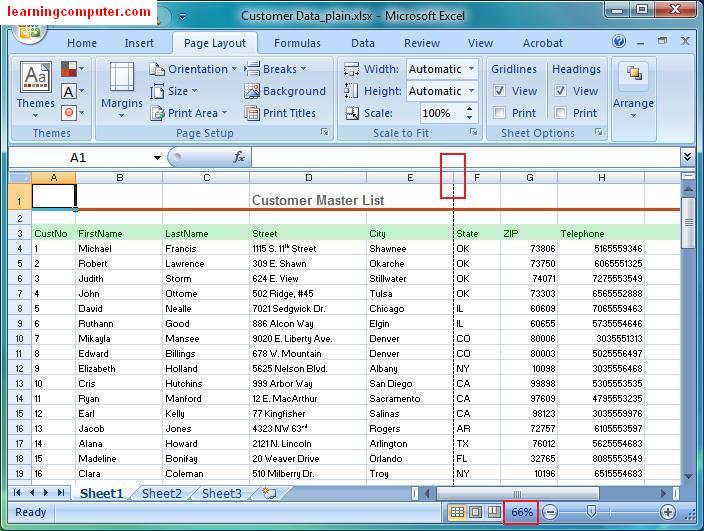Screen dimensions: 704x531
Task: Switch to Normal view in status bar
Action: [457, 512]
